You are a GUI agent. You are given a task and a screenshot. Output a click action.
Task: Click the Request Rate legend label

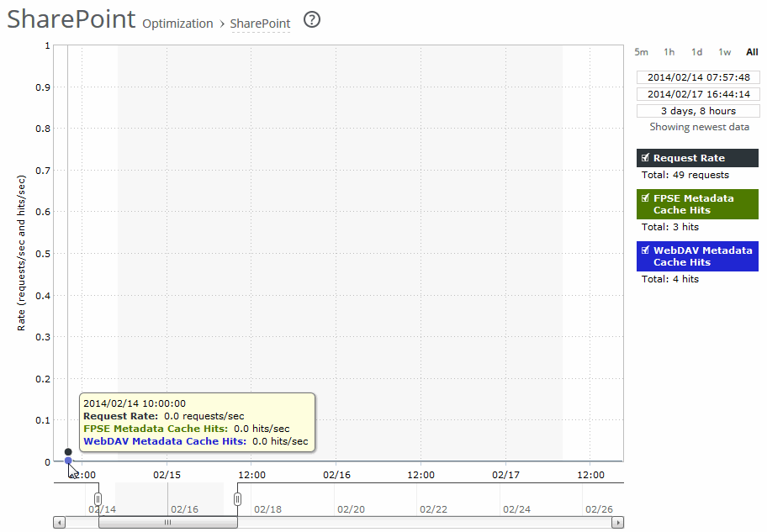[689, 158]
